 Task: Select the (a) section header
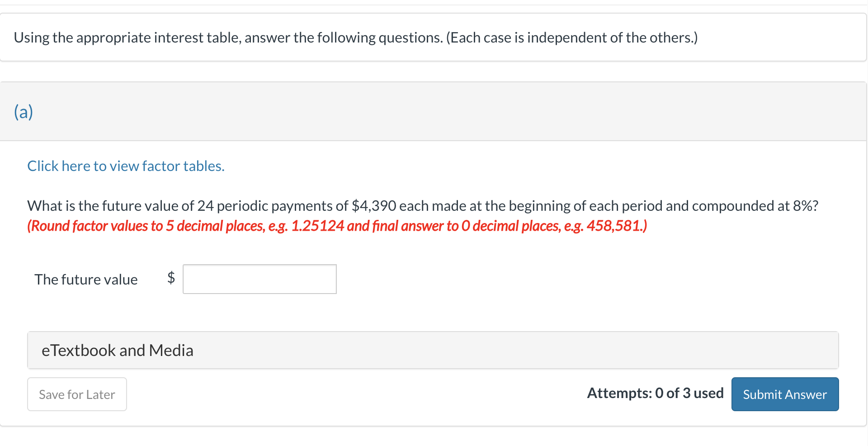pyautogui.click(x=24, y=111)
